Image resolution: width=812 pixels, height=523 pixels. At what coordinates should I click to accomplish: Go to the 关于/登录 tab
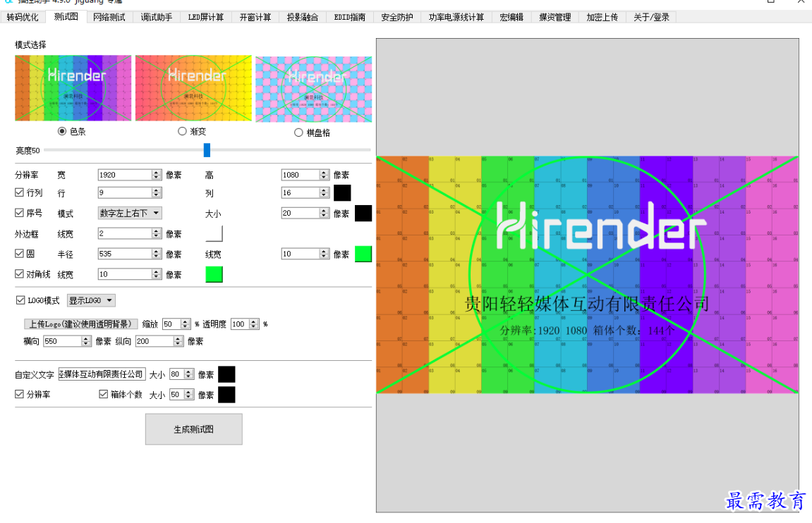pyautogui.click(x=651, y=17)
